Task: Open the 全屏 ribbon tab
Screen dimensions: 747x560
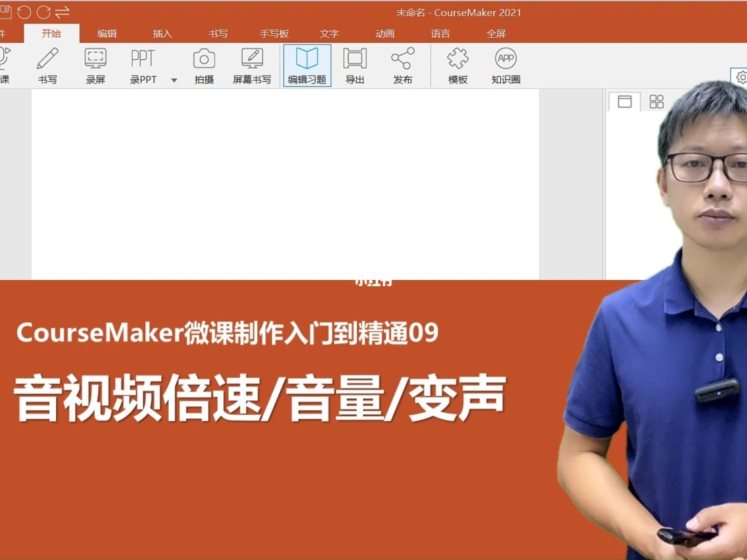Action: point(497,33)
